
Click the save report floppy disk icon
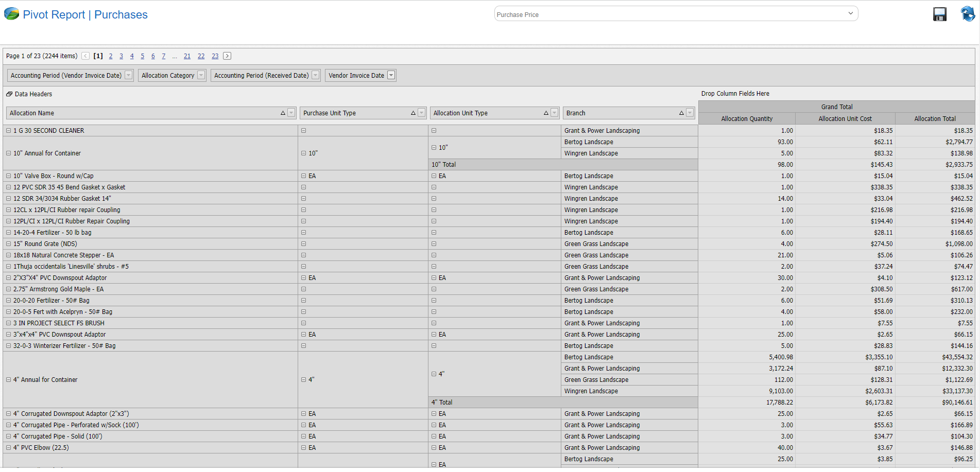pyautogui.click(x=940, y=14)
